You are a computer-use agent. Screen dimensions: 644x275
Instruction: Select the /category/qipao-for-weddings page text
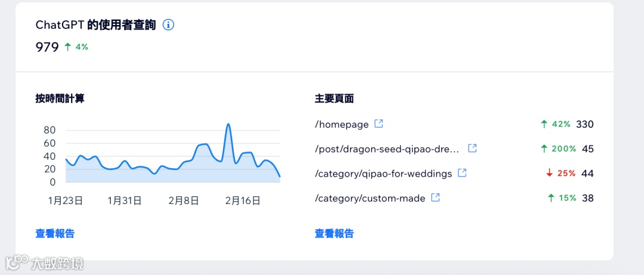coord(383,174)
